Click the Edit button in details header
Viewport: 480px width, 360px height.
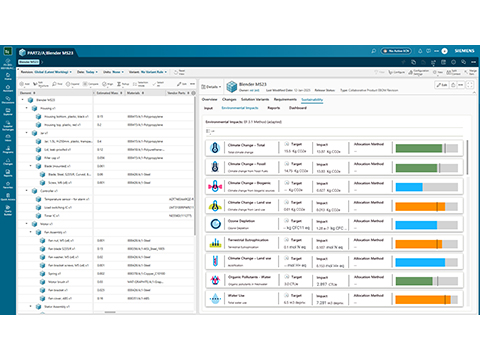tap(442, 85)
